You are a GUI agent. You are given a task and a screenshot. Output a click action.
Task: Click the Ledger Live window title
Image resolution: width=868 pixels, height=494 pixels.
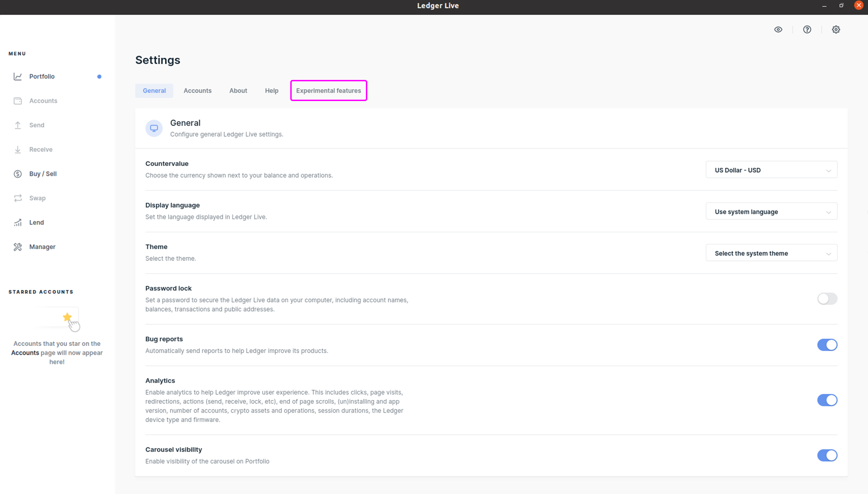pyautogui.click(x=438, y=6)
